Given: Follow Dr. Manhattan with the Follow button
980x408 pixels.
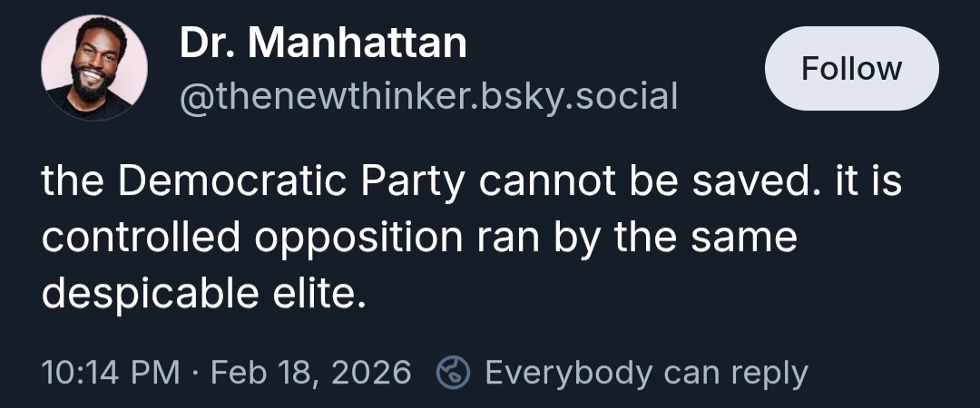Looking at the screenshot, I should pyautogui.click(x=851, y=69).
